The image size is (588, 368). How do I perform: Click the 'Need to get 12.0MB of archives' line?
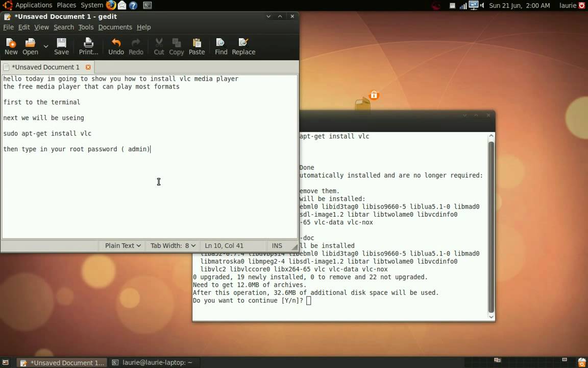click(x=250, y=285)
